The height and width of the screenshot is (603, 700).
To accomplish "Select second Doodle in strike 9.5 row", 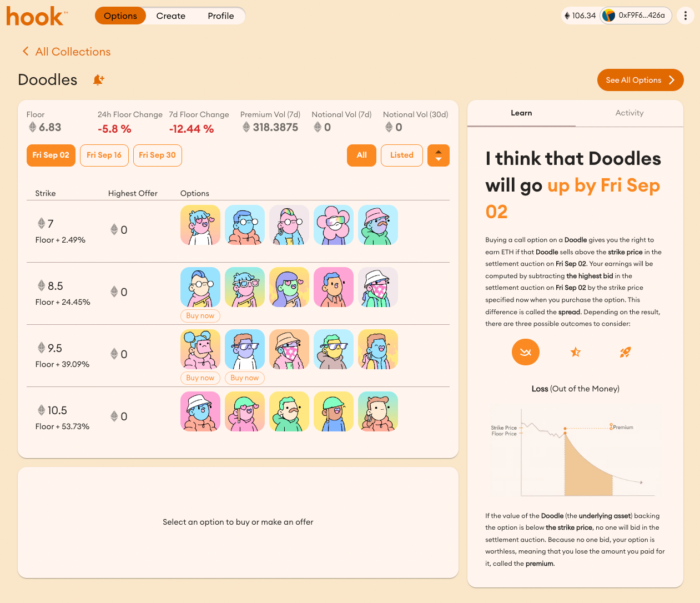I will [x=245, y=349].
